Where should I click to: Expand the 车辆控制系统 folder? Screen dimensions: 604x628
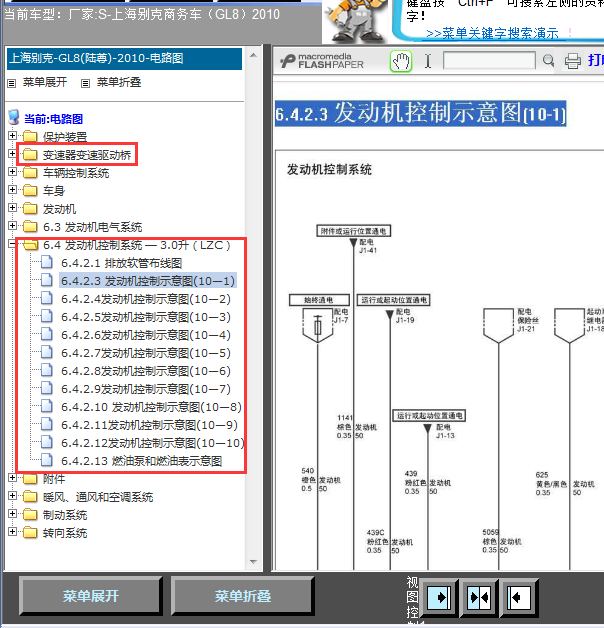(x=12, y=171)
